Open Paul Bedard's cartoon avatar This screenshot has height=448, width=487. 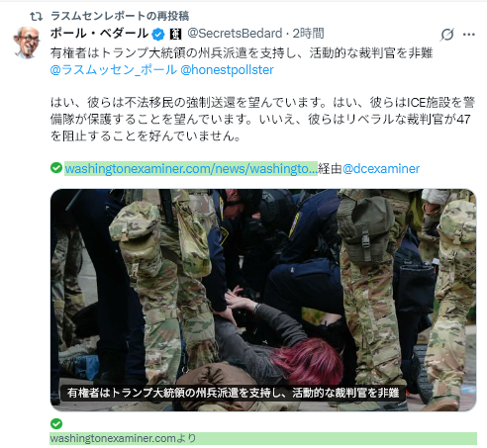point(27,43)
